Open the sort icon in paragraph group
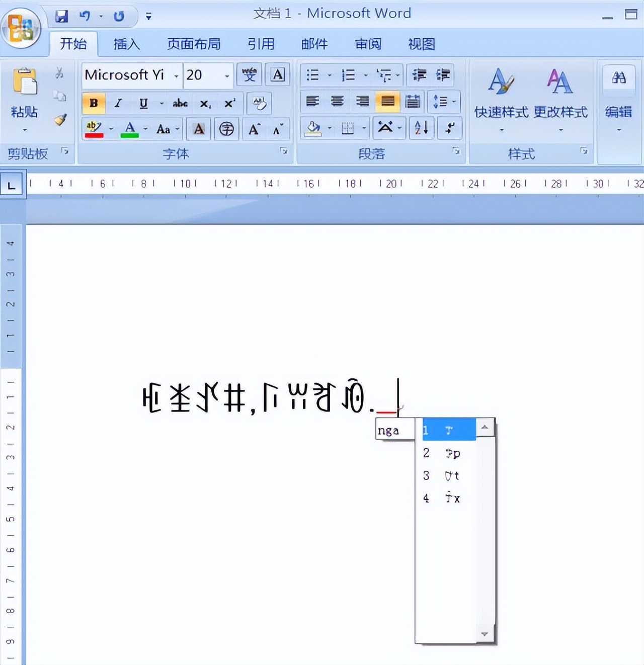Image resolution: width=644 pixels, height=665 pixels. [x=421, y=128]
